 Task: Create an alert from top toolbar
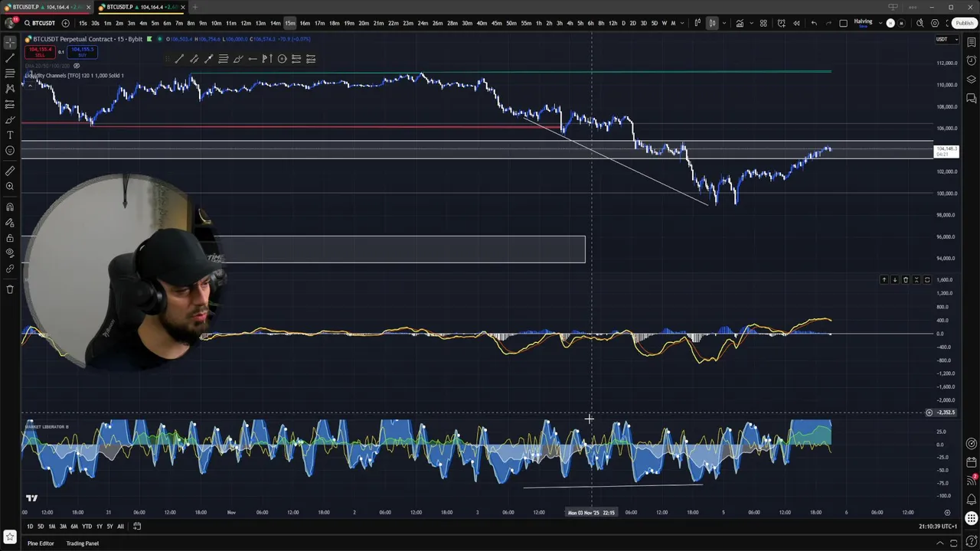coord(782,23)
